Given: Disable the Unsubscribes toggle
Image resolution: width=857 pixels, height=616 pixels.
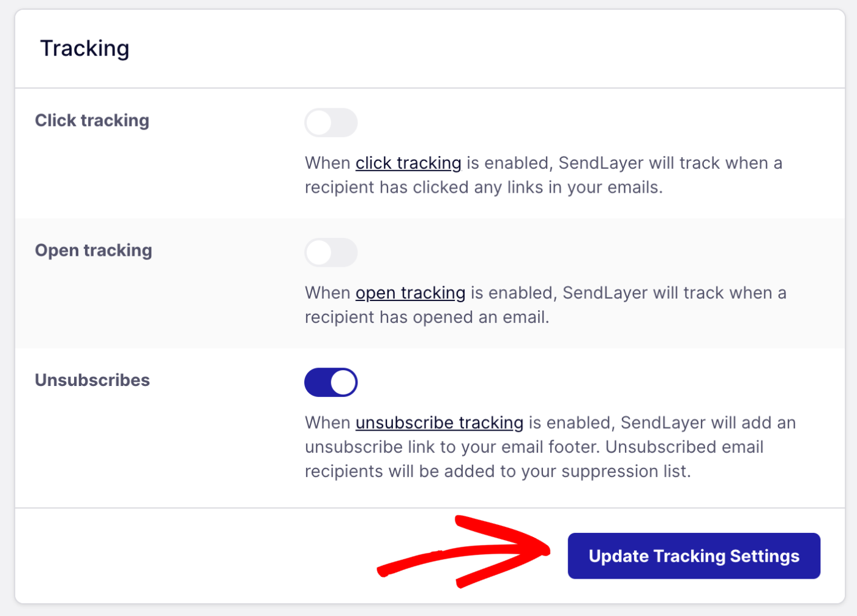Looking at the screenshot, I should [x=331, y=382].
